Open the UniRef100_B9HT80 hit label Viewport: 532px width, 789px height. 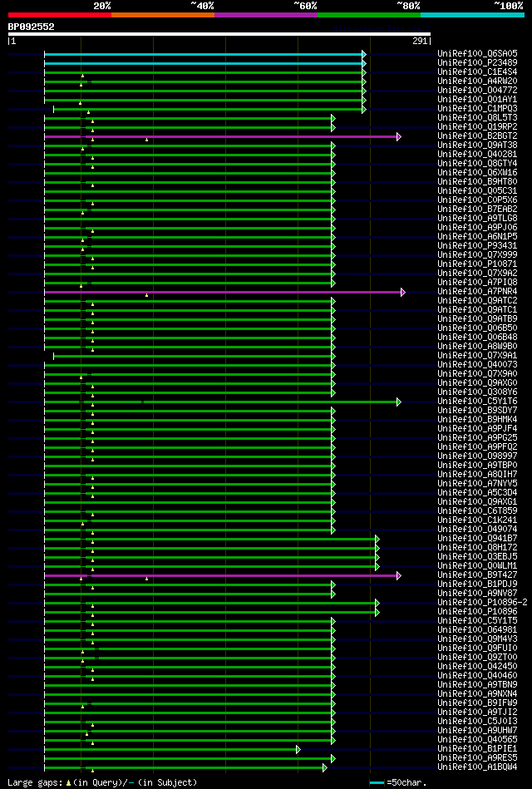pos(477,181)
